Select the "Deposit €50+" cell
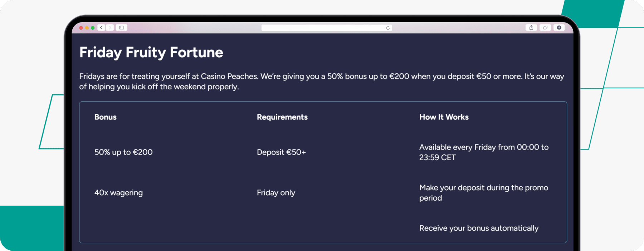Screen dimensions: 644x251 pyautogui.click(x=282, y=152)
